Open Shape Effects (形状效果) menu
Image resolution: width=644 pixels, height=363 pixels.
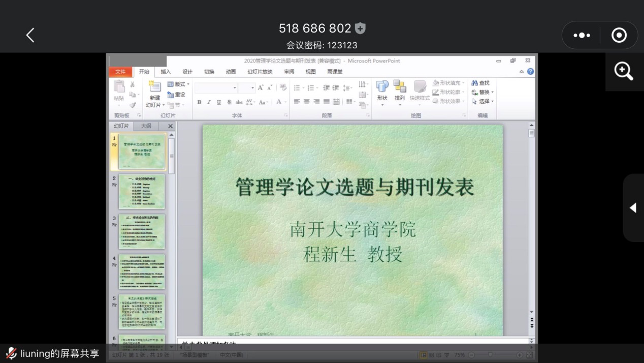[x=448, y=101]
